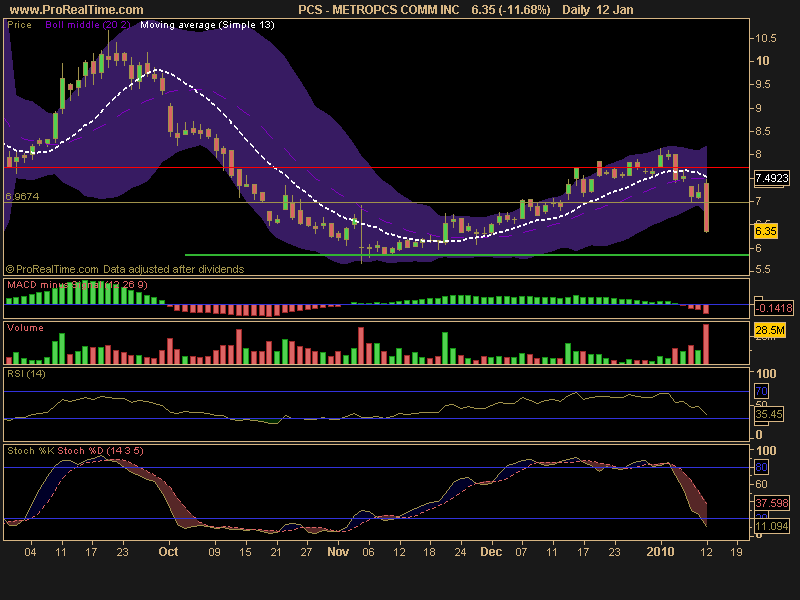Screen dimensions: 800x600
Task: Click the 37.598 stochastic %D value tag
Action: (x=771, y=503)
